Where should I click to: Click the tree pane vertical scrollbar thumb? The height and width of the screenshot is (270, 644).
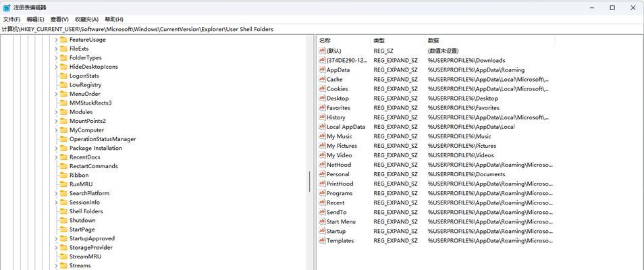[310, 182]
